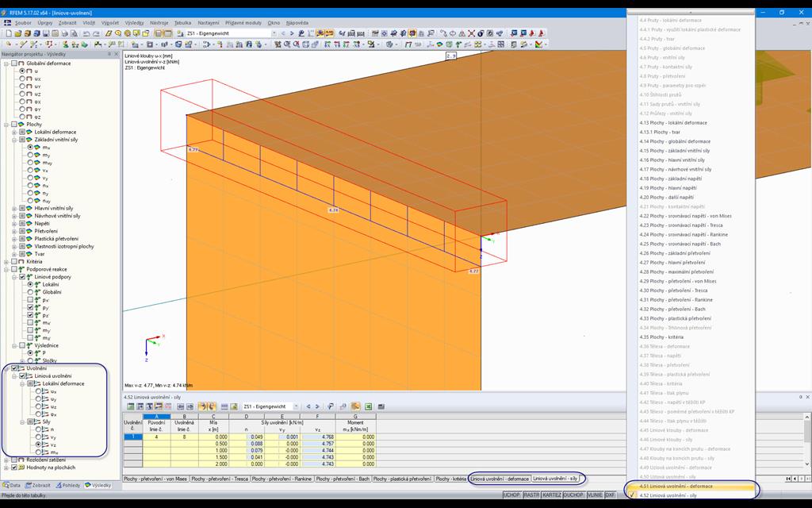Open the Data tab of the navigator
This screenshot has width=812, height=508.
pyautogui.click(x=12, y=485)
